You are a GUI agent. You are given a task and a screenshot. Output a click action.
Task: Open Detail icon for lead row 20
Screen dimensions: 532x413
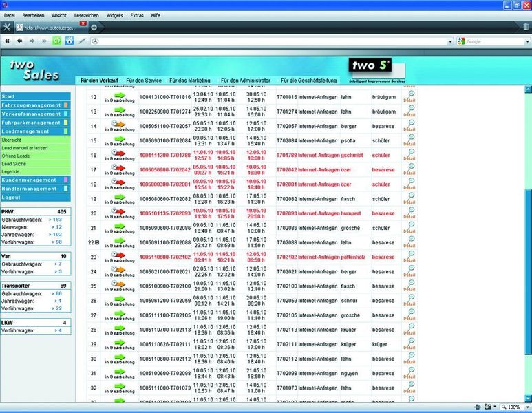point(409,213)
